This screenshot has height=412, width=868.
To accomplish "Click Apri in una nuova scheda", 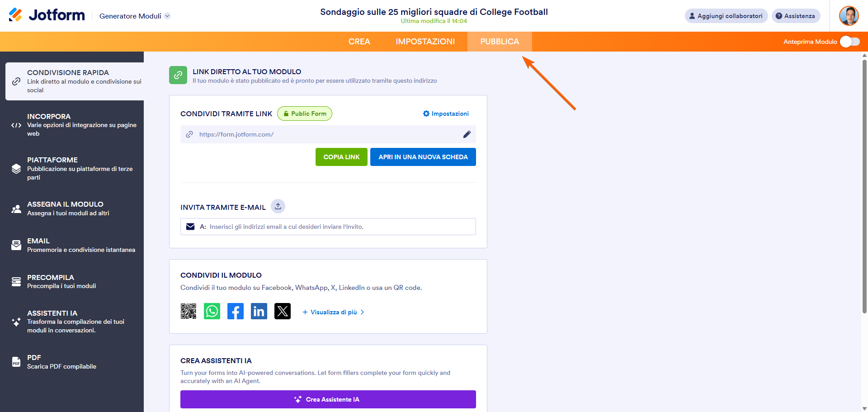I will [423, 157].
